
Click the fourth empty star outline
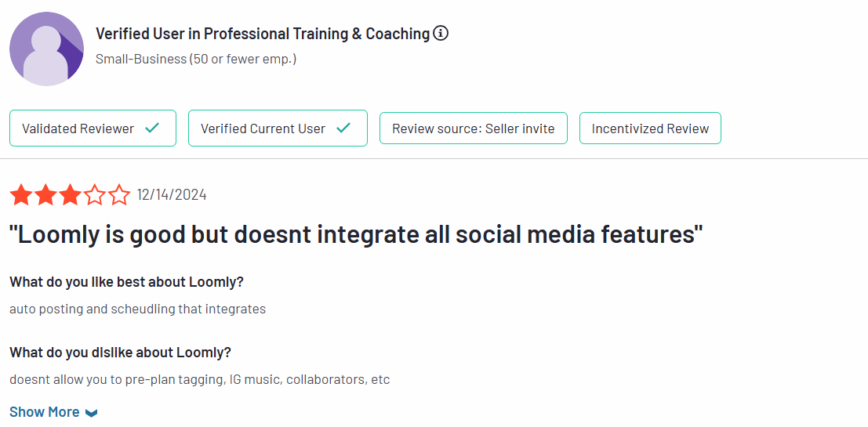tap(94, 194)
